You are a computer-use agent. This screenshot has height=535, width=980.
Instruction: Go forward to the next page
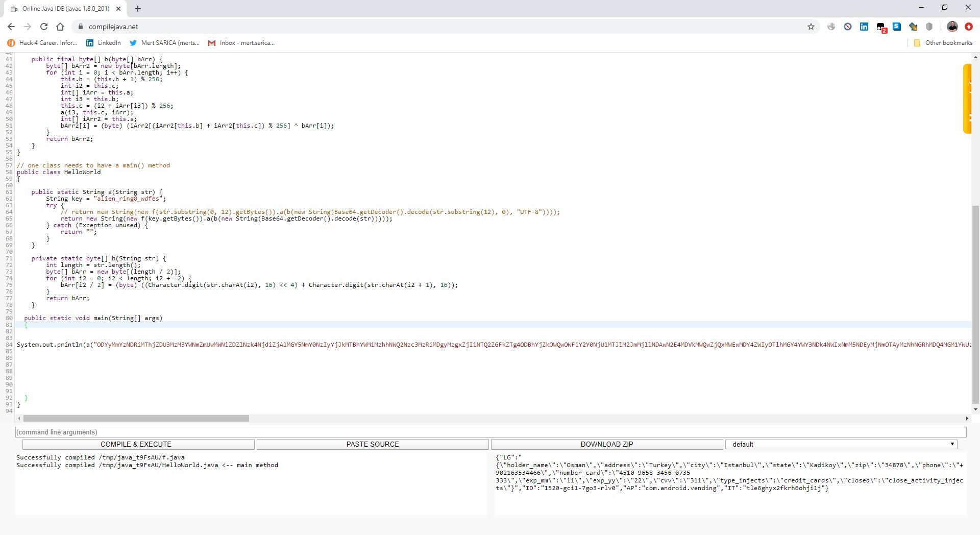(28, 27)
